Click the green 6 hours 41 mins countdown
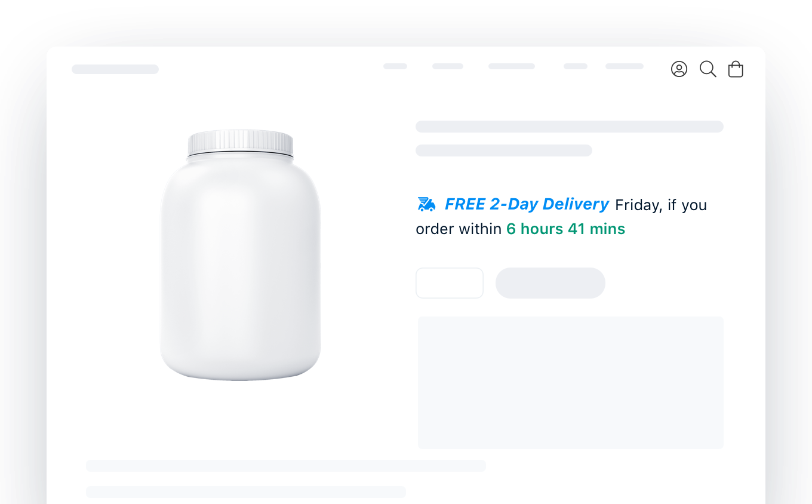 coord(565,229)
